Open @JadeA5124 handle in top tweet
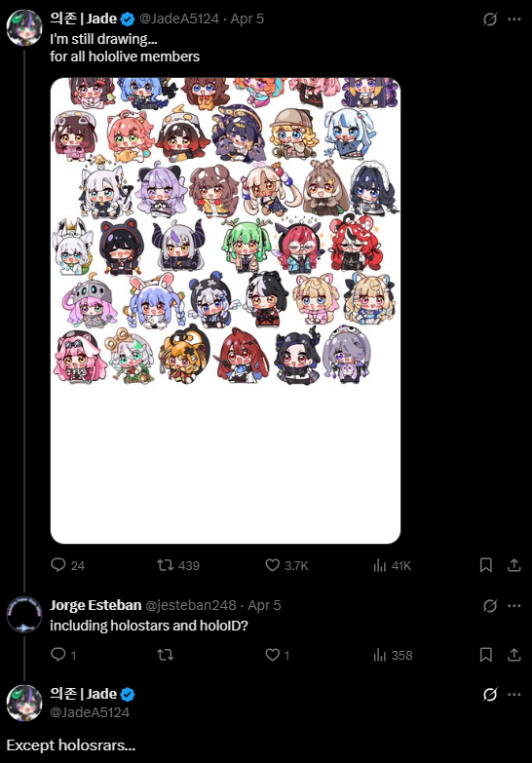This screenshot has height=763, width=532. coord(179,19)
